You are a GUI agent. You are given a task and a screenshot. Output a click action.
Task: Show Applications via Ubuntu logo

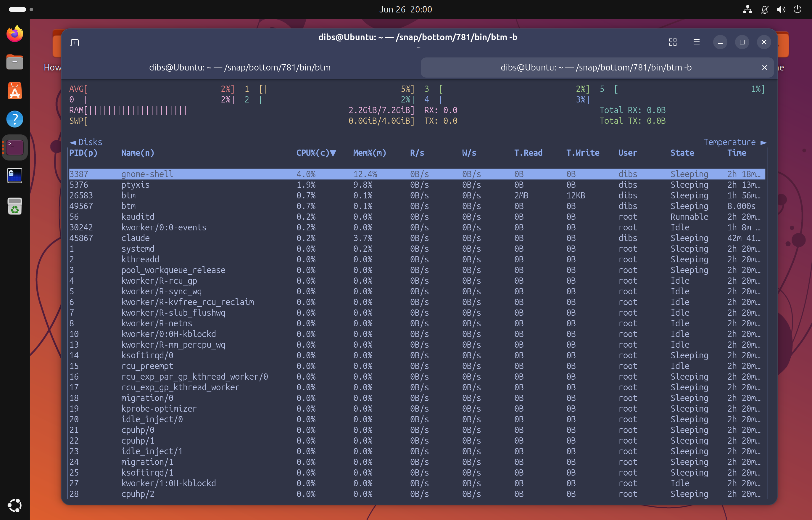point(15,505)
